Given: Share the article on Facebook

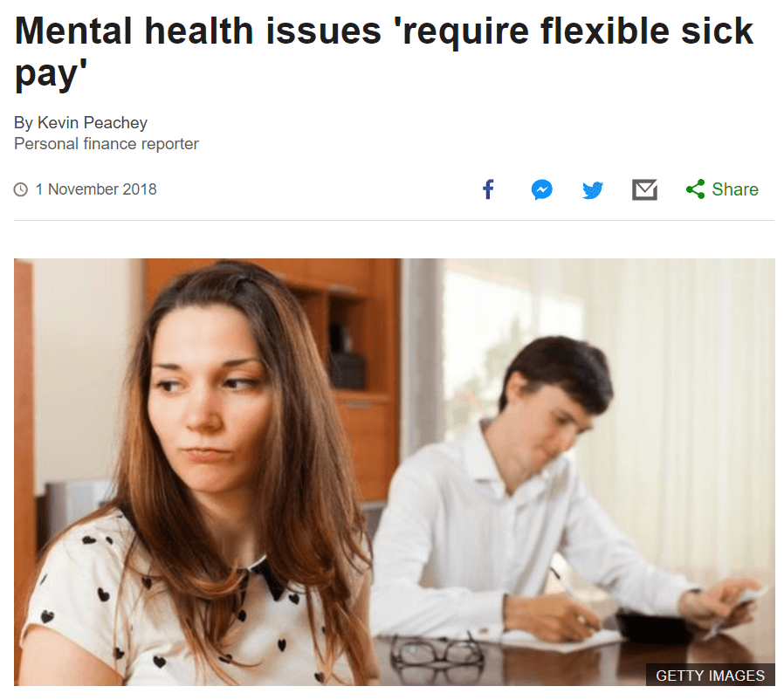Looking at the screenshot, I should pos(488,189).
